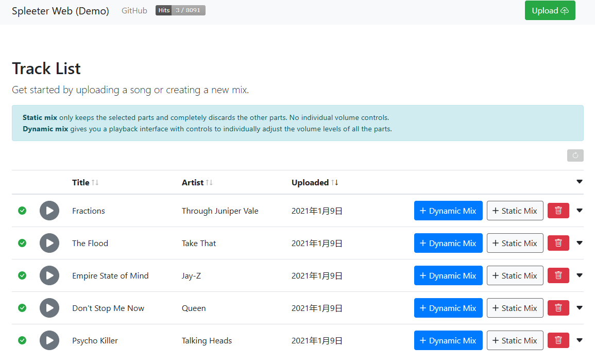Click the trash icon for Psycho Killer
595x364 pixels.
point(558,340)
